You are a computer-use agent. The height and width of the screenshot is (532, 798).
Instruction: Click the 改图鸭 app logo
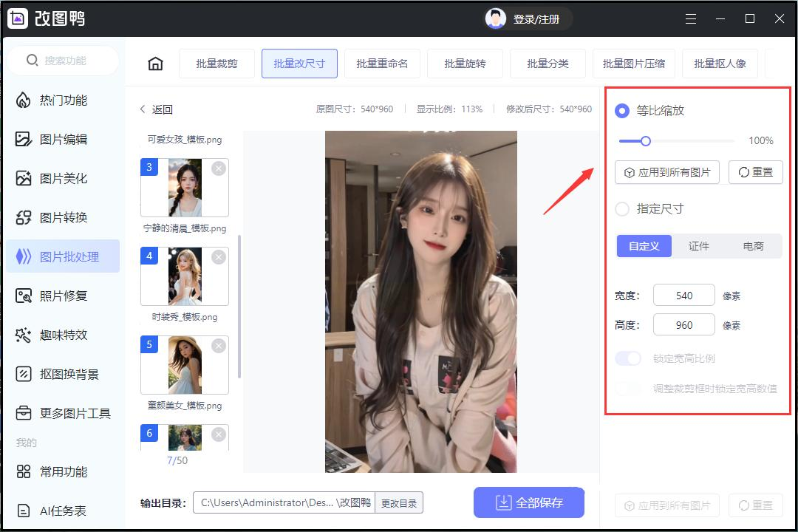click(x=18, y=18)
